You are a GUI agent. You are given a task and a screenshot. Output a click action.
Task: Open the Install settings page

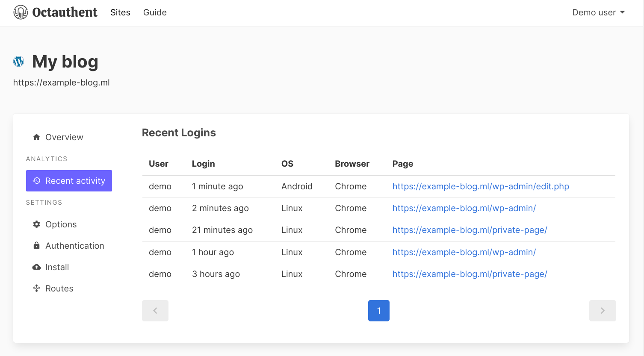click(x=69, y=267)
